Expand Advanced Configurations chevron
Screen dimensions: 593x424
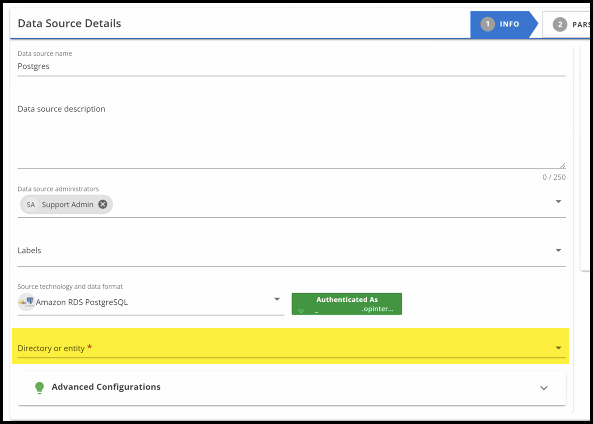point(543,388)
